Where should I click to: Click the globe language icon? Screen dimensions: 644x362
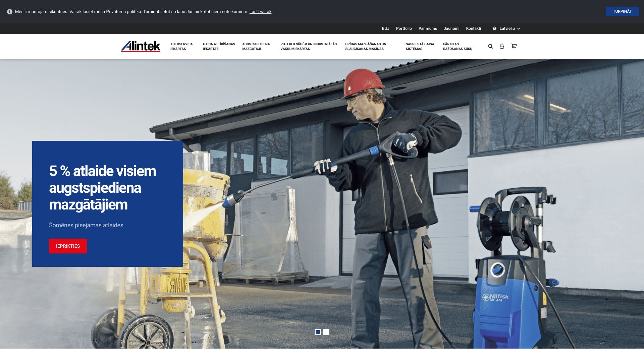pyautogui.click(x=494, y=28)
